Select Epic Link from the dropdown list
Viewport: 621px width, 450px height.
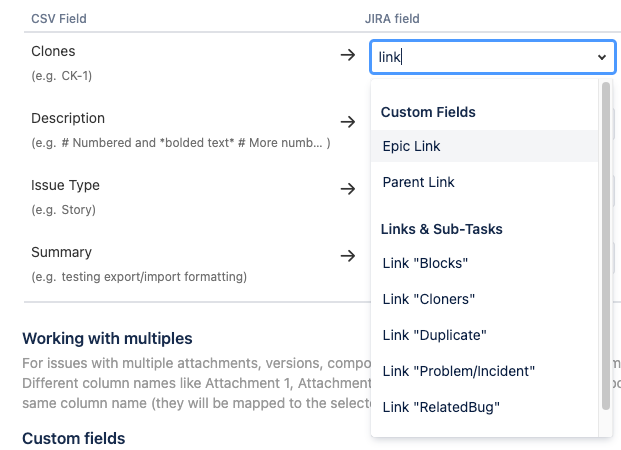tap(411, 146)
